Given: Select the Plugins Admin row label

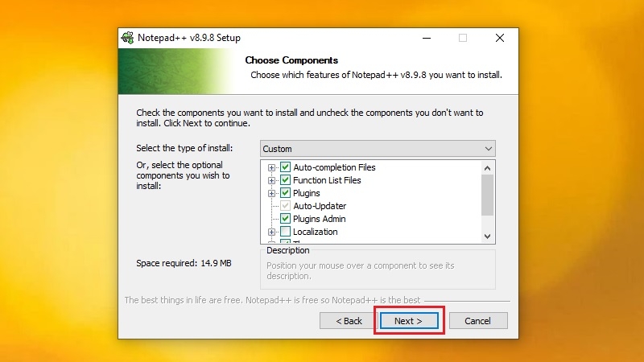Looking at the screenshot, I should coord(319,219).
